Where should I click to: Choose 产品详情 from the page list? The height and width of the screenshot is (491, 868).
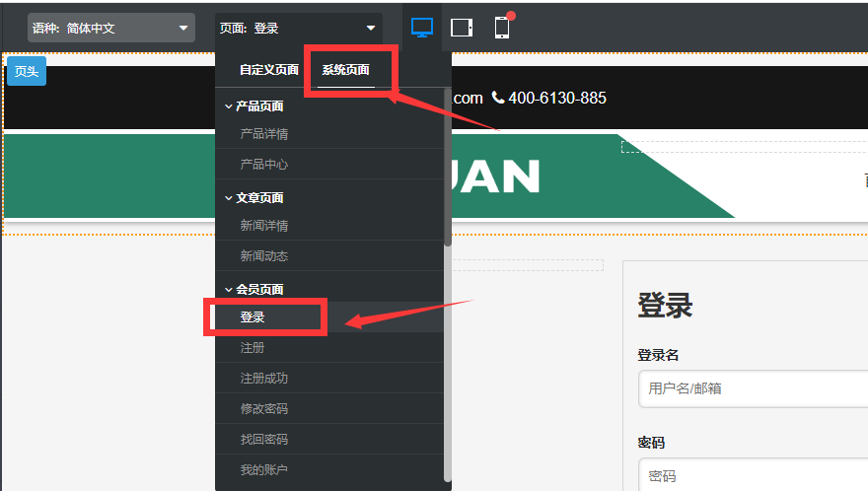point(264,134)
